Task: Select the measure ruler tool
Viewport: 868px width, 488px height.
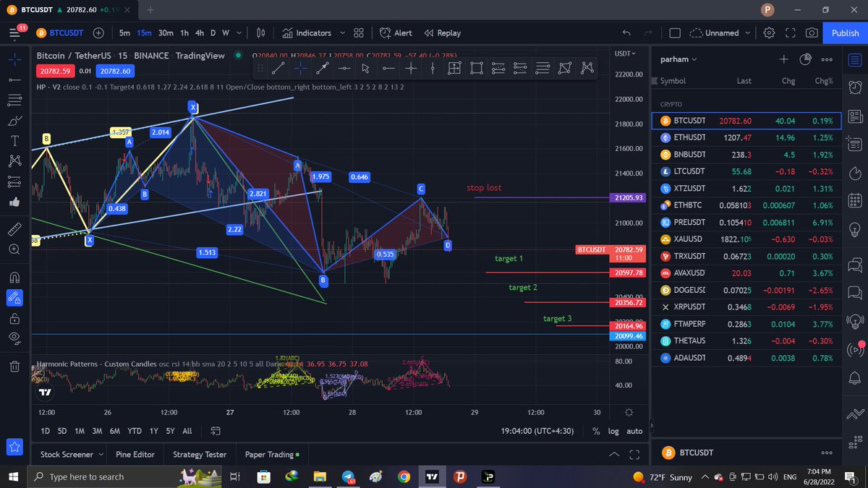Action: coord(14,228)
